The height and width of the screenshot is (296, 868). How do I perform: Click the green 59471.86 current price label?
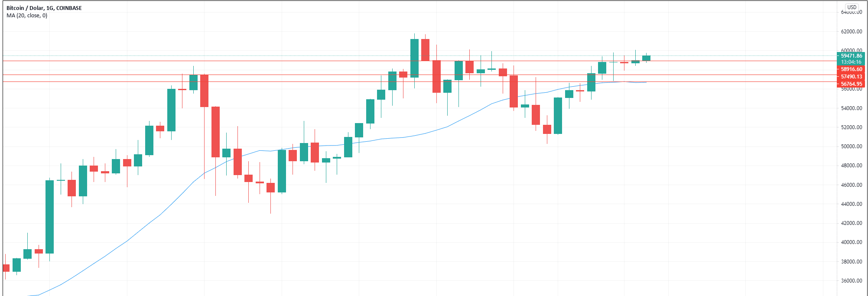tap(851, 56)
